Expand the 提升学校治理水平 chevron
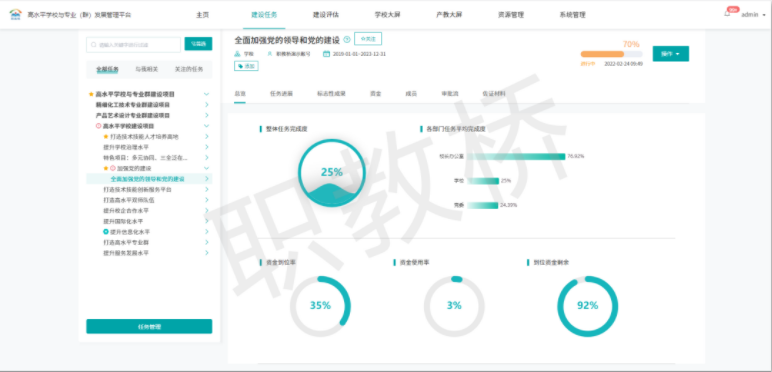The height and width of the screenshot is (372, 772). pos(206,147)
